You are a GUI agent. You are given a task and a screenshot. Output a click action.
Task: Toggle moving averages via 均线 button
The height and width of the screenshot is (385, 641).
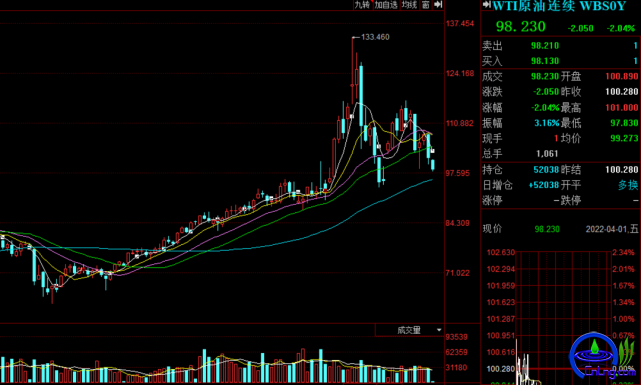point(409,4)
